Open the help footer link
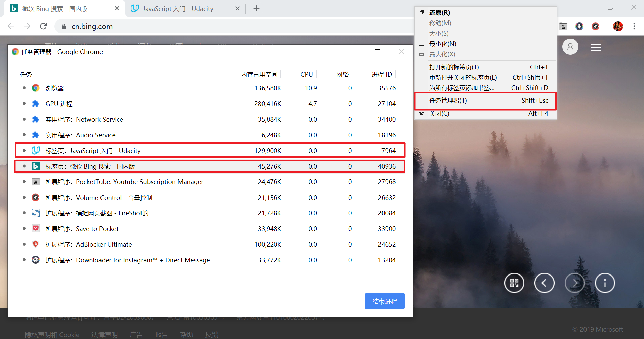 coord(187,335)
